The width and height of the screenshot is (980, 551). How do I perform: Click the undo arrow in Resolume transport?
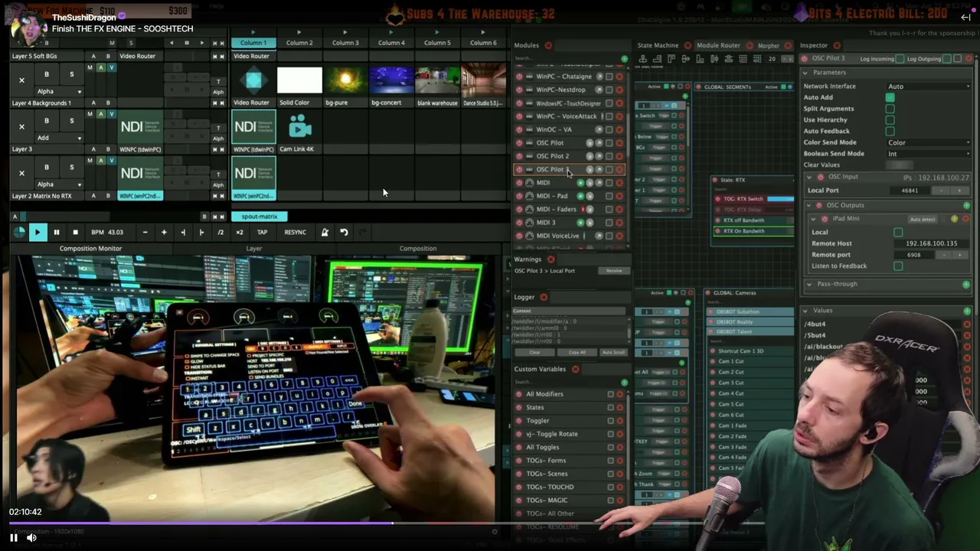[344, 232]
